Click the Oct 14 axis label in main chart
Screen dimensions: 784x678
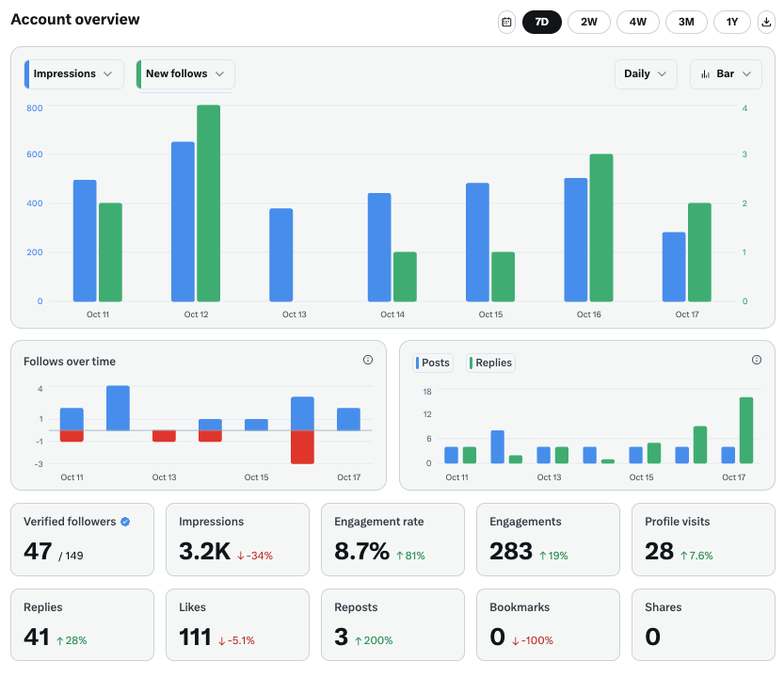(392, 315)
